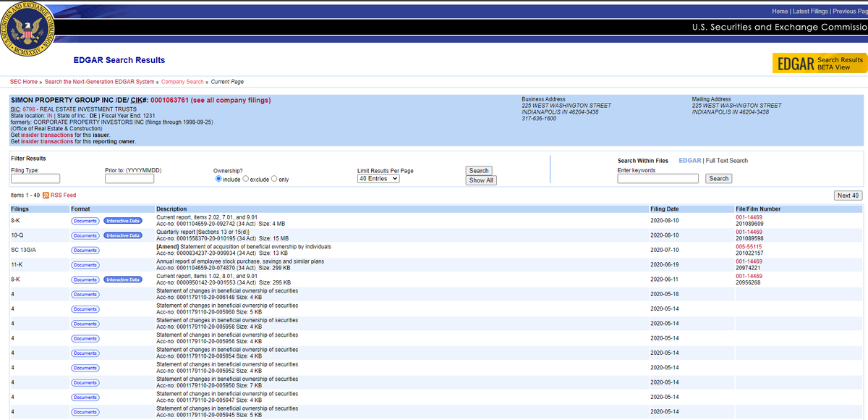Viewport: 868px width, 420px height.
Task: Open Documents for 8-K filed 2020-08-10
Action: coord(85,220)
